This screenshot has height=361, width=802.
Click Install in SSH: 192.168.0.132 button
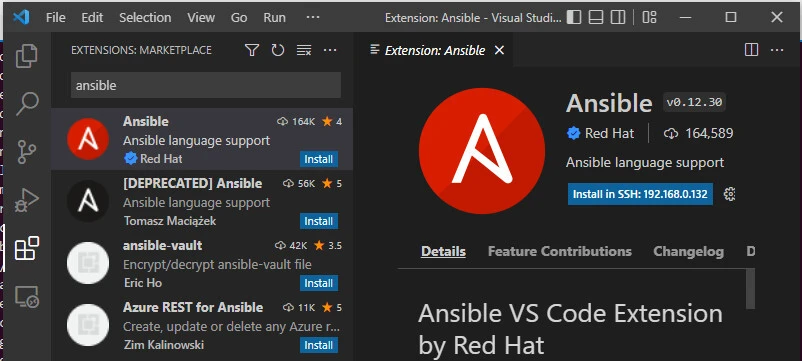(640, 194)
